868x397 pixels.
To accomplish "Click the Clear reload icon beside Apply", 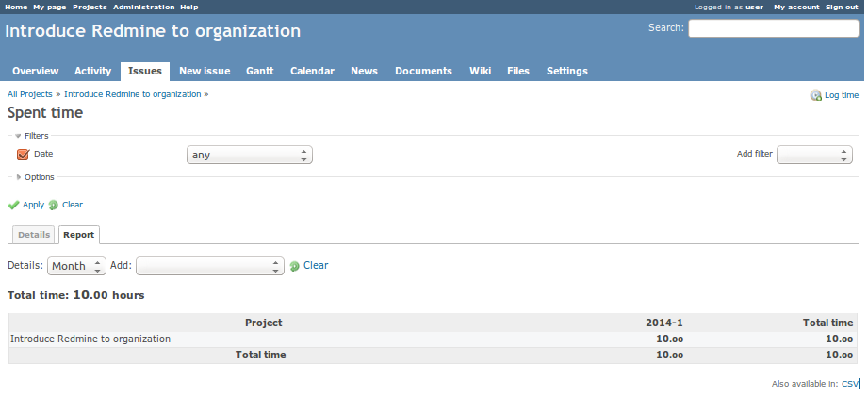I will coord(54,205).
